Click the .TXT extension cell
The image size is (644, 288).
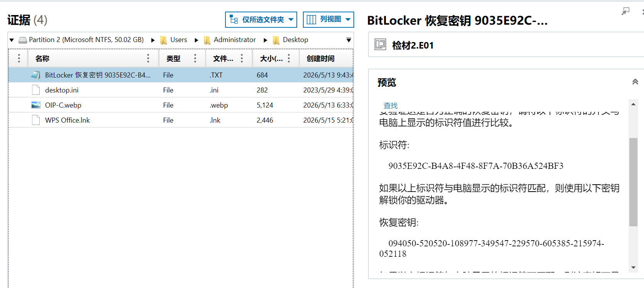(216, 75)
